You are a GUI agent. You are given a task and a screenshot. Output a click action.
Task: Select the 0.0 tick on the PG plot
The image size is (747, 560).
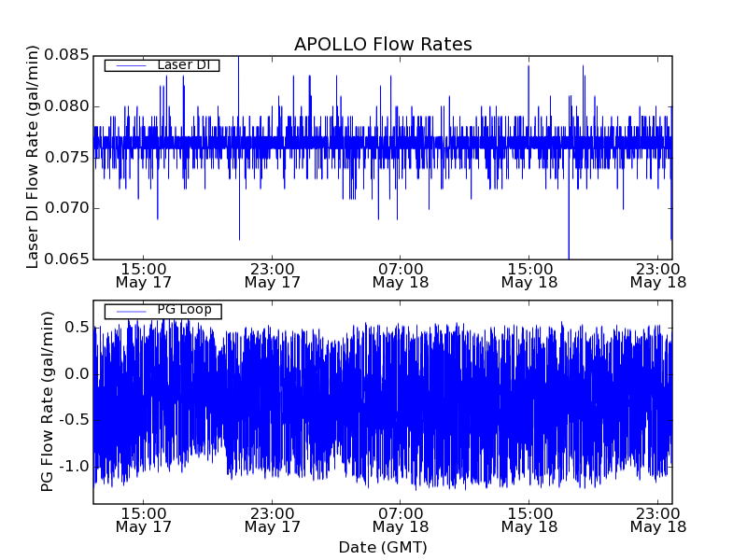77,373
